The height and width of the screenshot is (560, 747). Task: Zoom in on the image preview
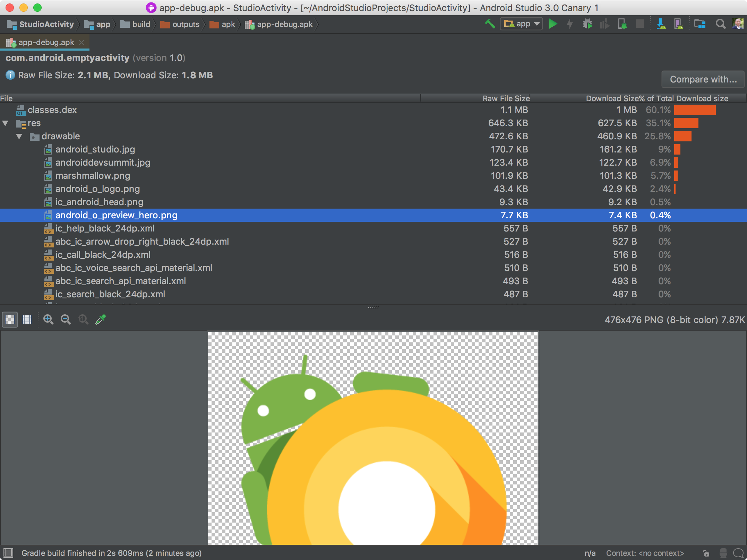[48, 319]
